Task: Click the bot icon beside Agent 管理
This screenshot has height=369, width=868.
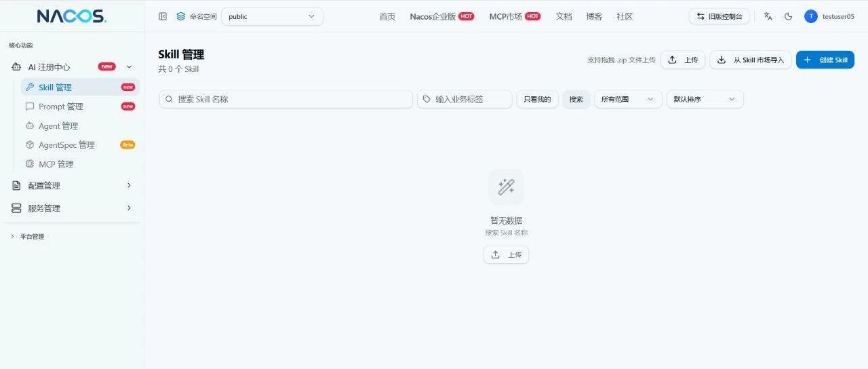Action: tap(30, 125)
